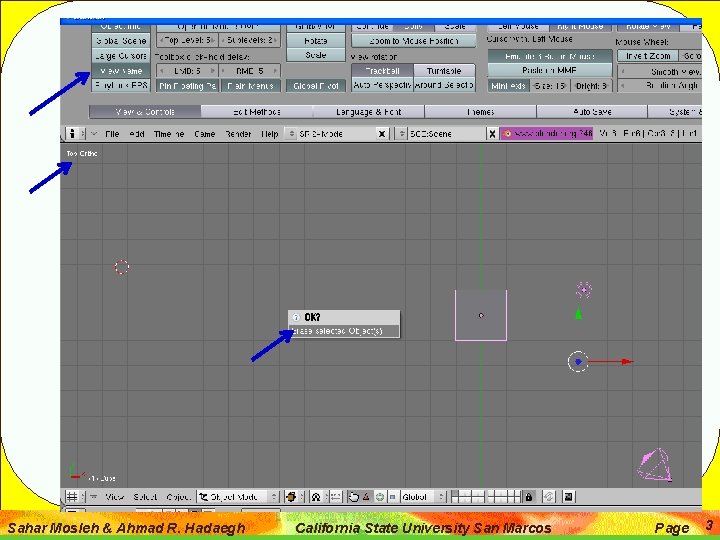
Task: Select the camera object at bottom right
Action: click(x=655, y=465)
